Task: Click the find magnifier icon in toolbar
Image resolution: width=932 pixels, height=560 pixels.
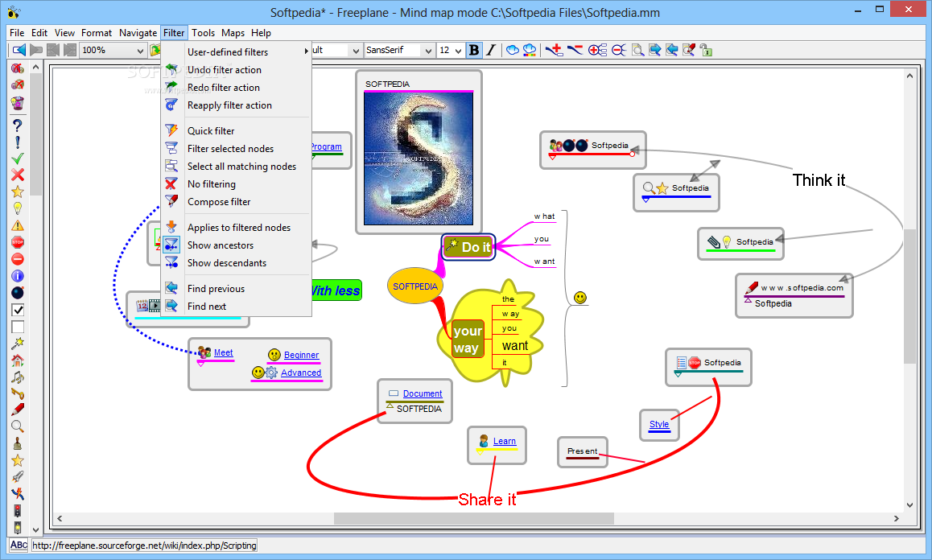Action: pos(637,50)
